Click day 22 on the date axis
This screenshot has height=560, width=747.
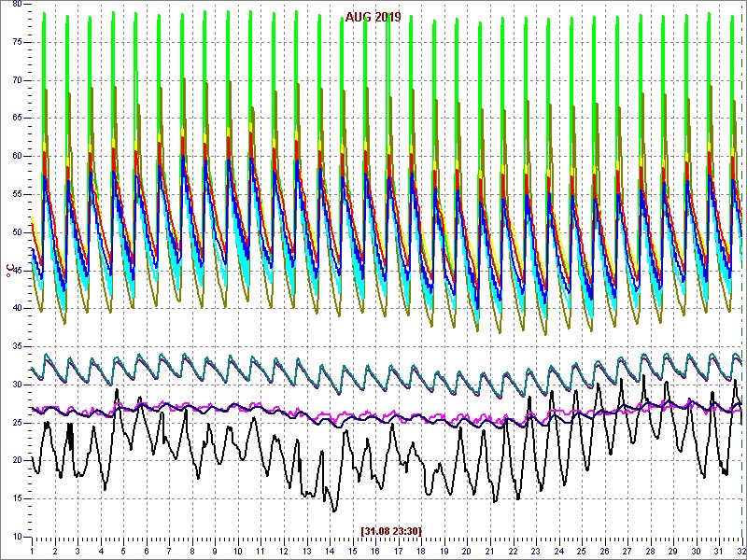click(x=513, y=551)
